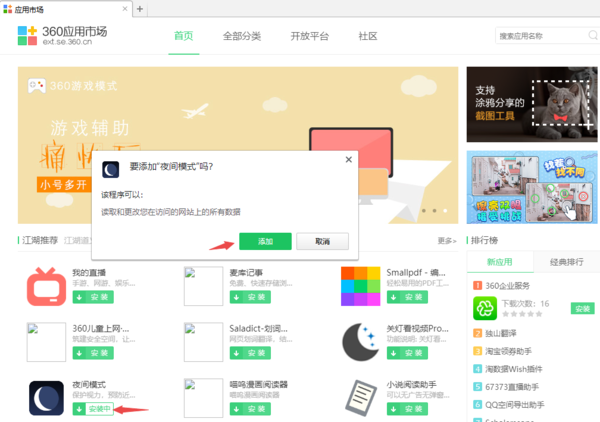600x422 pixels.
Task: Click the 360儿童上网 app thumbnail
Action: coord(46,342)
